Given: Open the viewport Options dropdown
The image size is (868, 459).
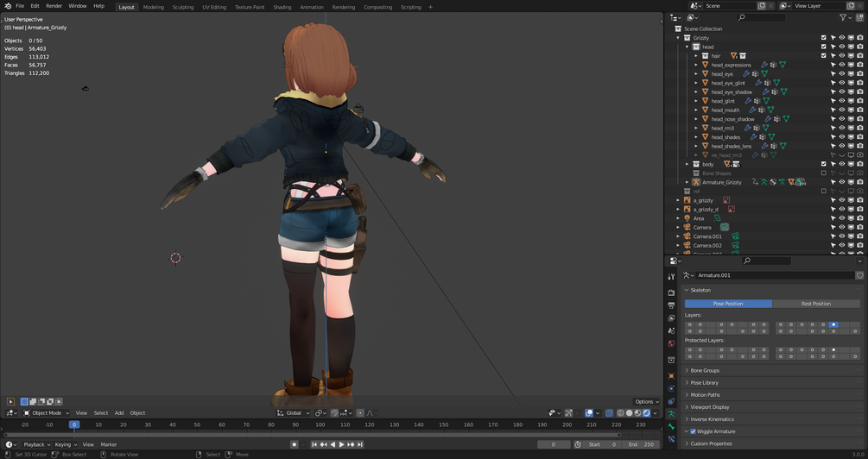Looking at the screenshot, I should coord(646,401).
